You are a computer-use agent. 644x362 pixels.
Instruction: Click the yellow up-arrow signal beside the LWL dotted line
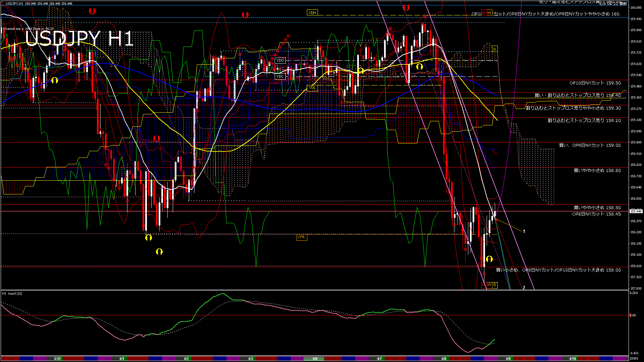coord(149,238)
